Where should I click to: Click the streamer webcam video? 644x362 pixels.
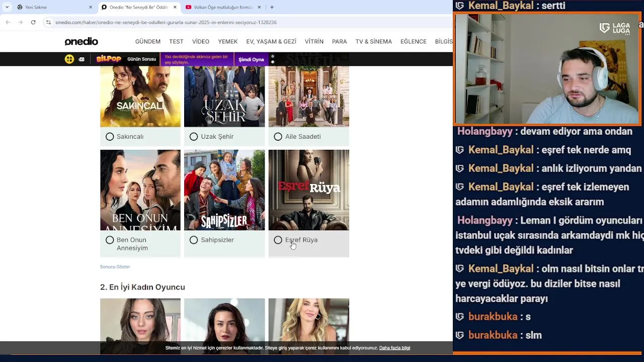547,69
